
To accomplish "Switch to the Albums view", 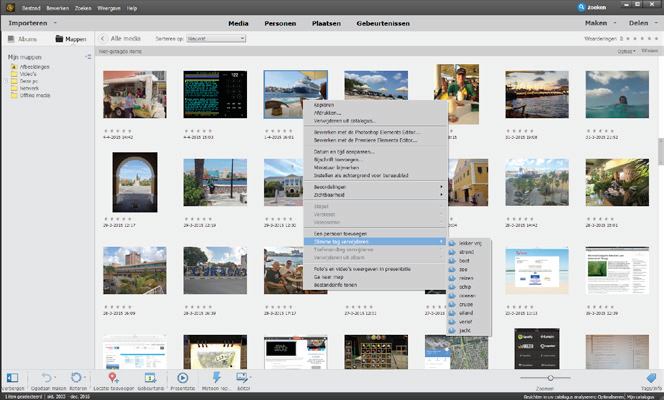I will pyautogui.click(x=24, y=38).
